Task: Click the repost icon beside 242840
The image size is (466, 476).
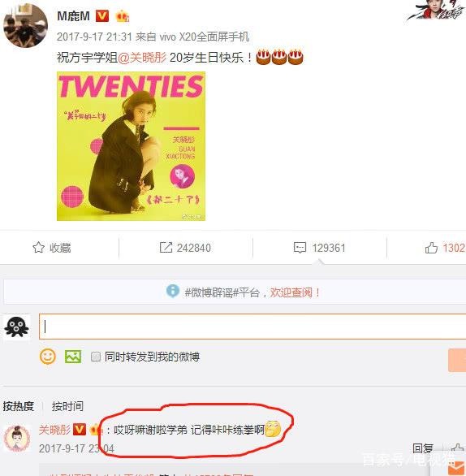Action: click(166, 248)
